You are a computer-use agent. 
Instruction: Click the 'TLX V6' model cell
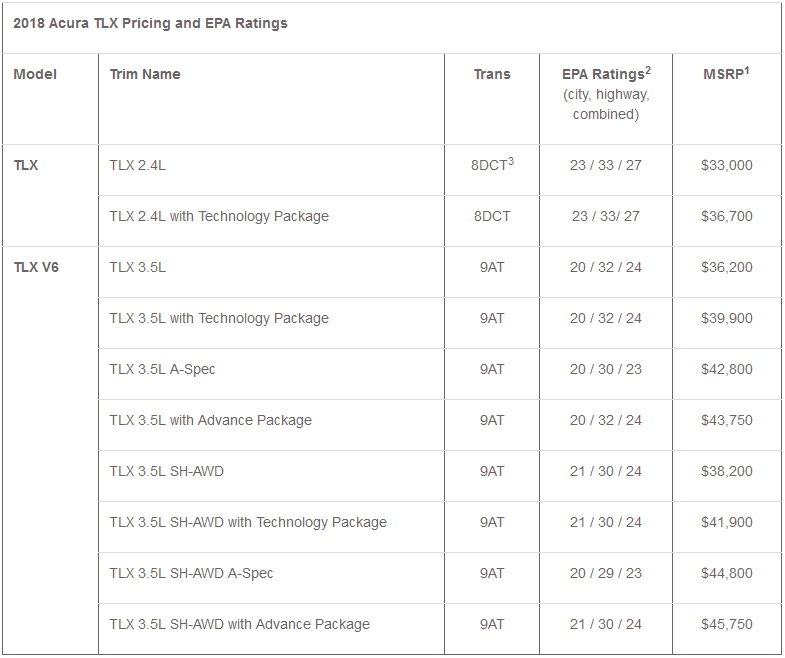[36, 267]
